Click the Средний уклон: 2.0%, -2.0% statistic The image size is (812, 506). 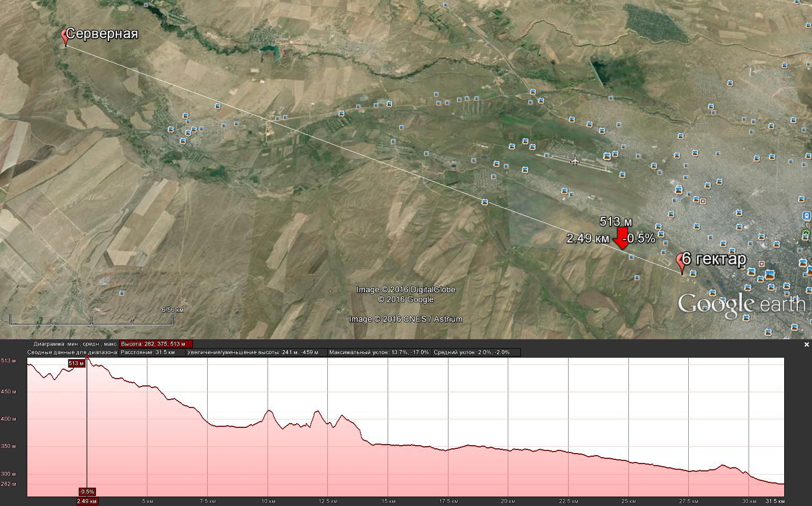[x=476, y=352]
